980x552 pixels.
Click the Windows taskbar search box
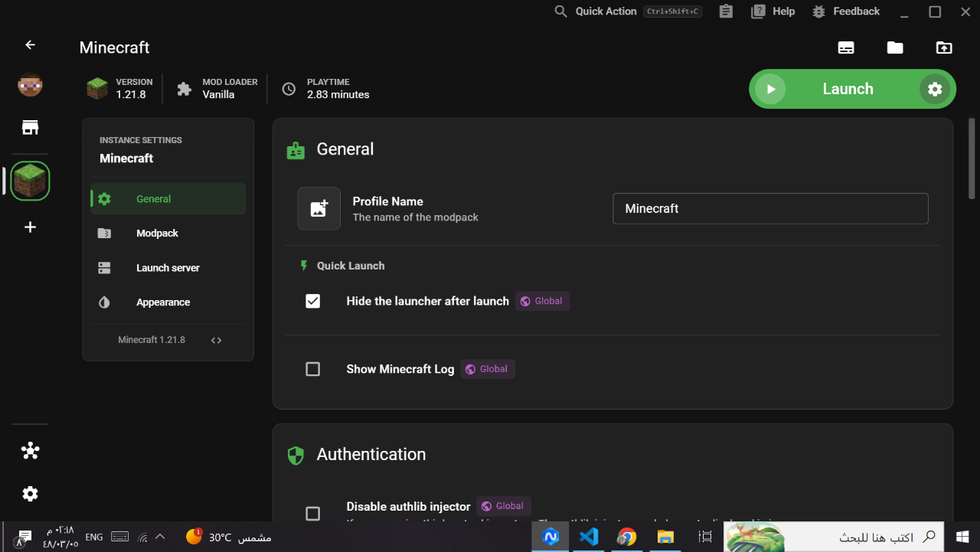(x=834, y=537)
